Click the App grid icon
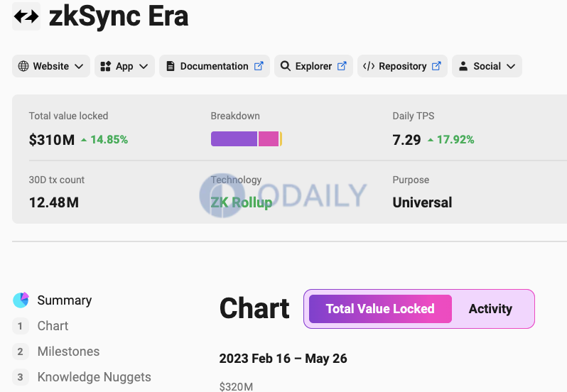Image resolution: width=567 pixels, height=392 pixels. pos(105,66)
